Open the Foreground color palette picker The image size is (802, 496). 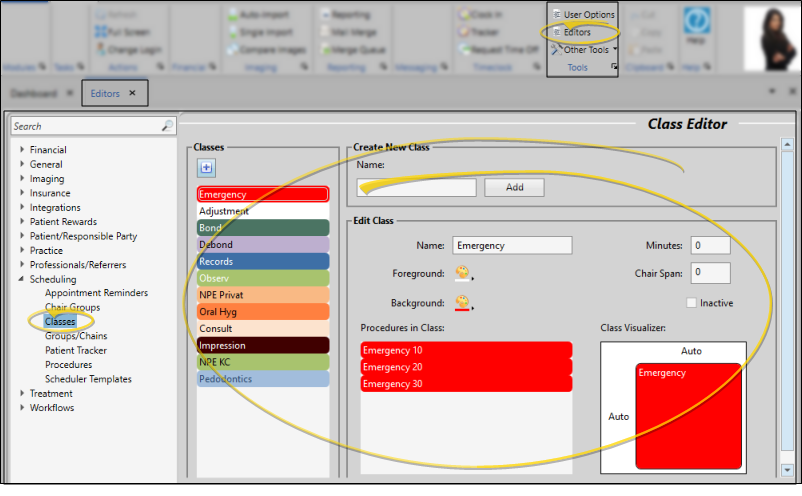pos(462,273)
